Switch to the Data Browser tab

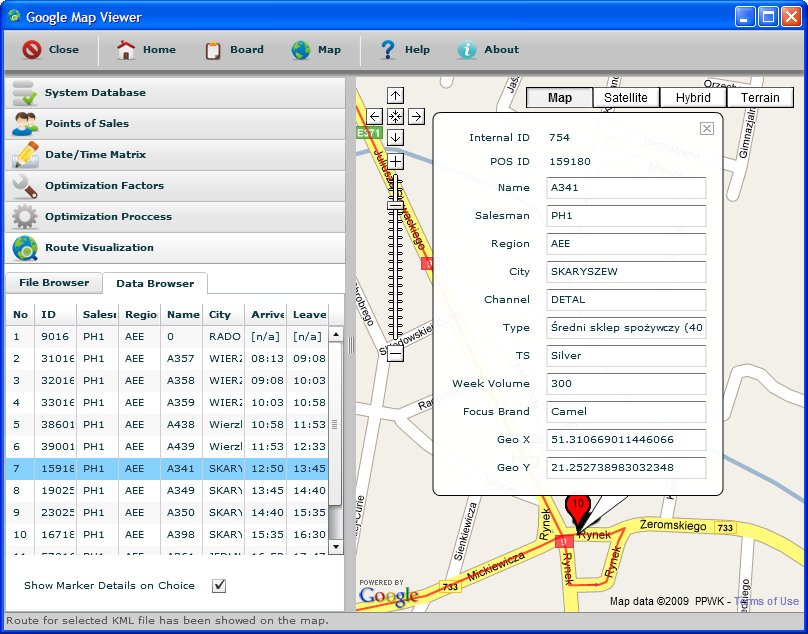pos(155,283)
